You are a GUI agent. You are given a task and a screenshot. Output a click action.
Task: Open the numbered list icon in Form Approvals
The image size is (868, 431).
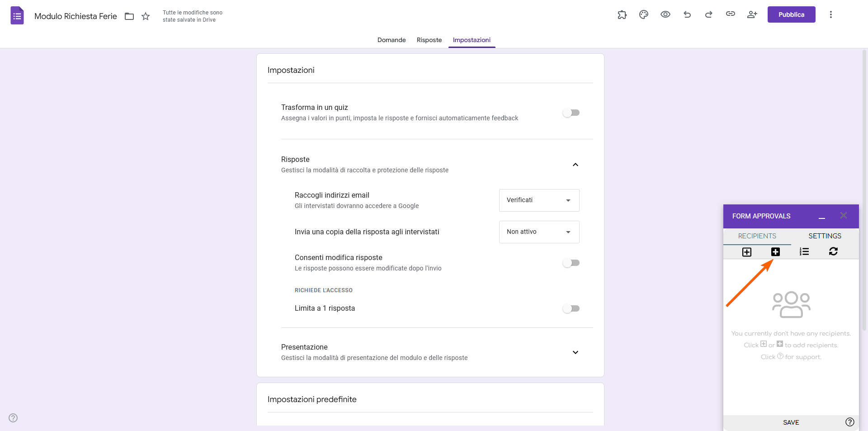[804, 251]
